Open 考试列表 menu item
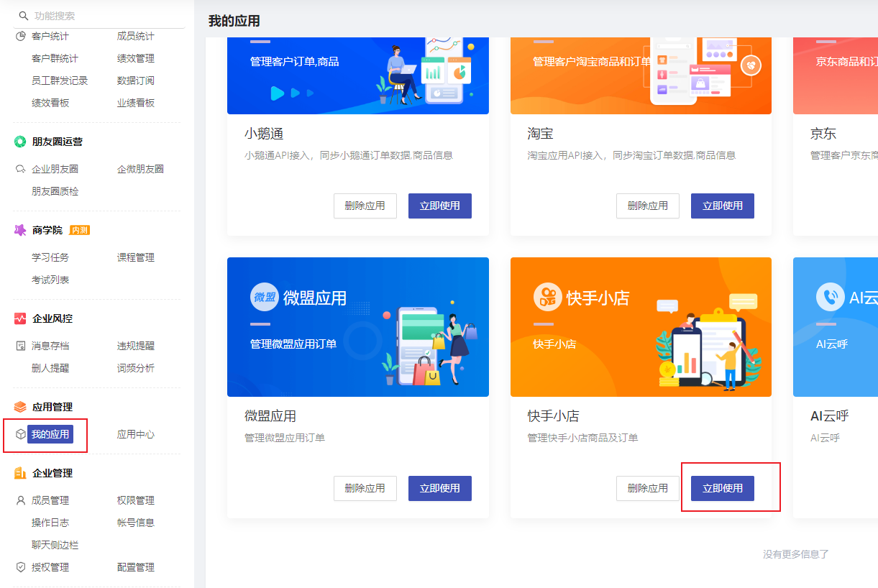The width and height of the screenshot is (878, 588). pos(50,280)
